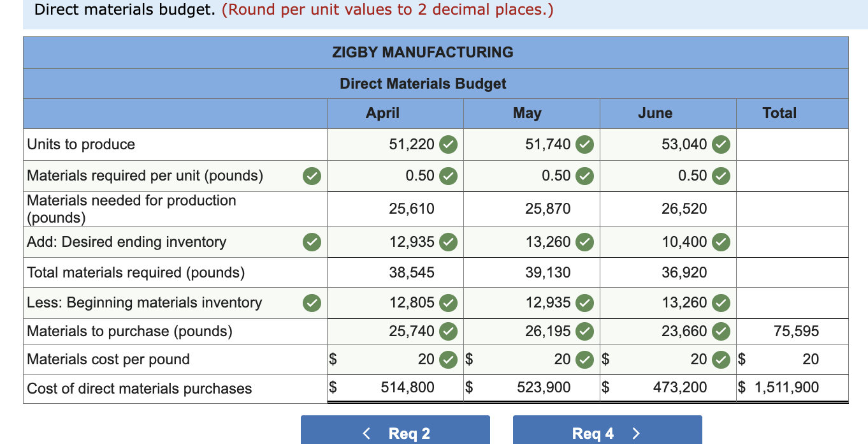
Task: Click Total materials required (pounds) label
Action: coord(136,272)
